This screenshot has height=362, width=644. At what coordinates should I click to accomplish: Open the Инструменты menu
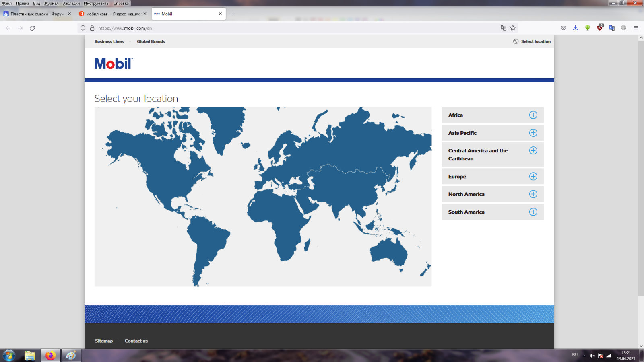(97, 3)
